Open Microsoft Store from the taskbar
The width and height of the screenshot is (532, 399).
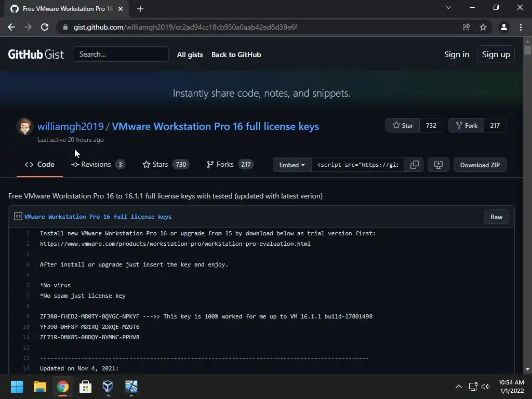85,387
